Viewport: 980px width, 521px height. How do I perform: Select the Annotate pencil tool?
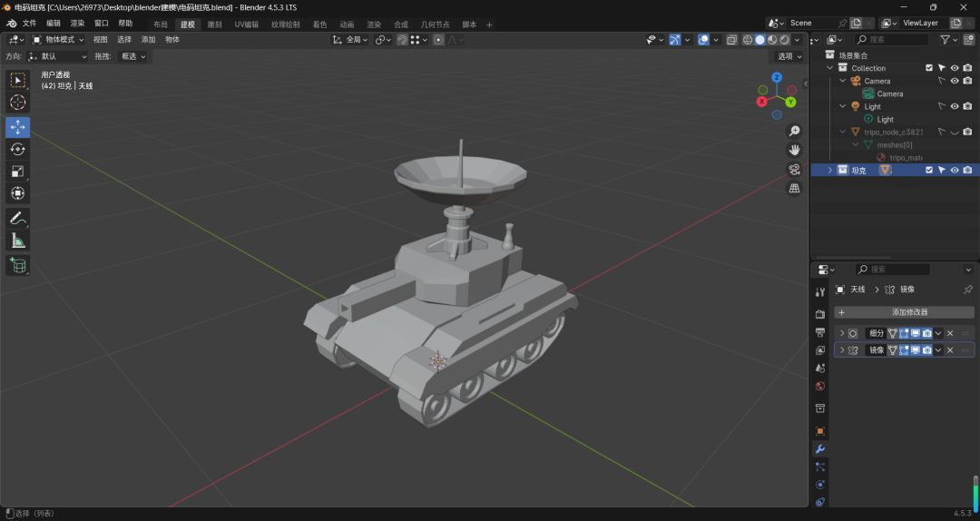[x=17, y=218]
